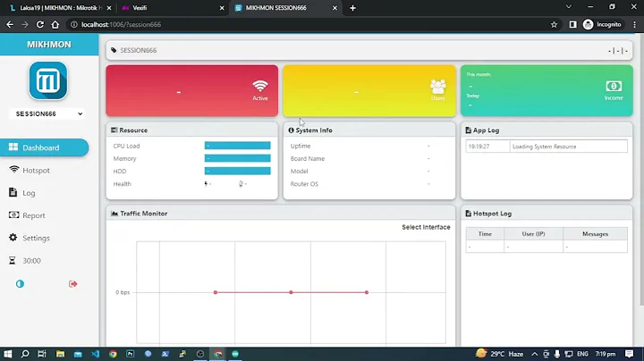Image resolution: width=644 pixels, height=361 pixels.
Task: Click the Select Interface chart label
Action: [x=426, y=227]
